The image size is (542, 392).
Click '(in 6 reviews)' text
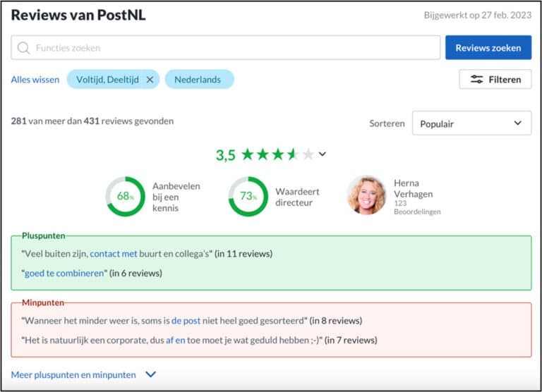[x=135, y=273]
